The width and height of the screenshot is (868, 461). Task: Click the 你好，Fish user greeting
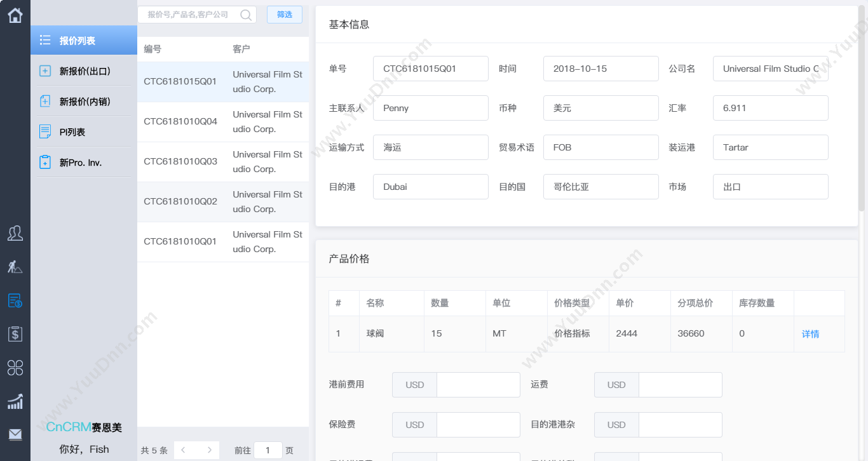click(x=84, y=449)
